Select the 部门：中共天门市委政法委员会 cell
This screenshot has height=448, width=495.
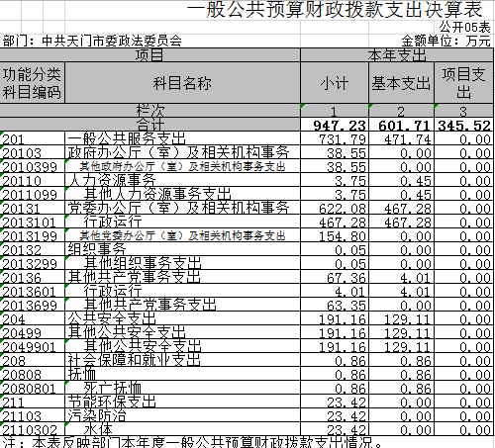(x=92, y=41)
